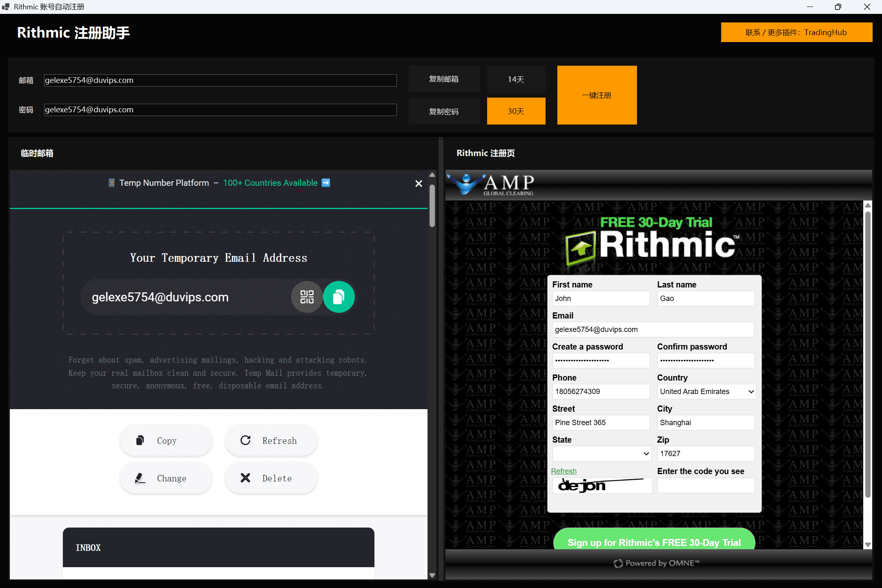Click the First name field
The image size is (882, 588).
pos(601,298)
